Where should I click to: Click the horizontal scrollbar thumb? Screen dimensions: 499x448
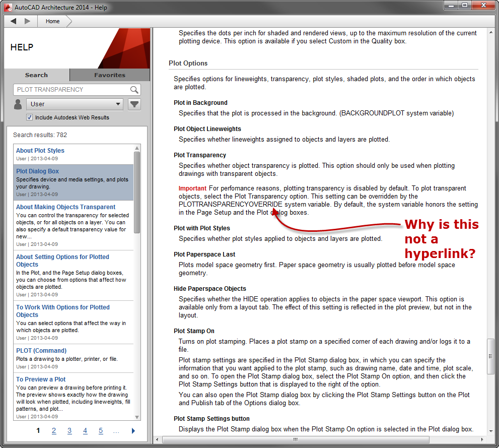point(296,439)
